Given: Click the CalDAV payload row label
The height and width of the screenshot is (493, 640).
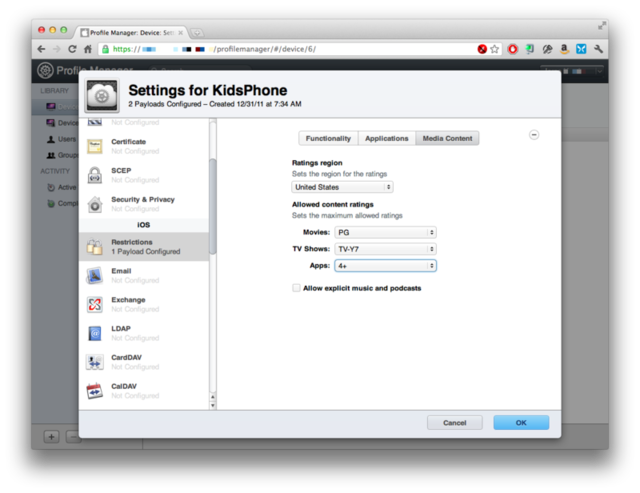Looking at the screenshot, I should (x=124, y=386).
